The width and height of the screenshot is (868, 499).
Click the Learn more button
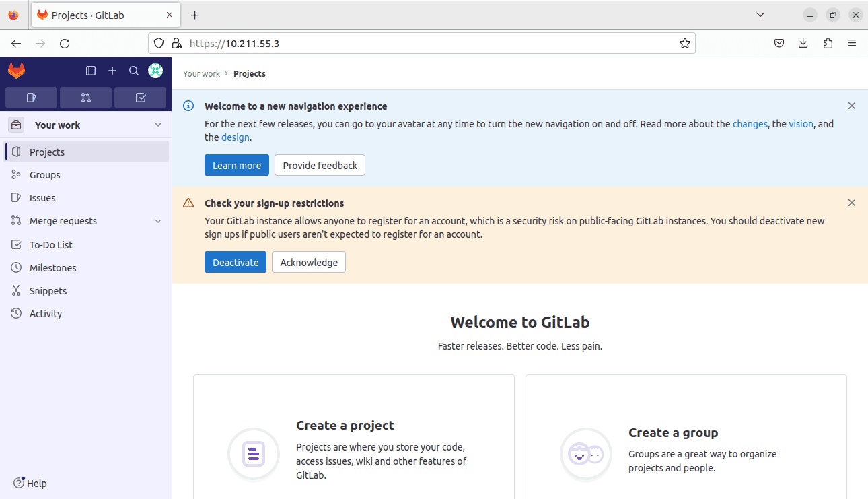pos(237,165)
